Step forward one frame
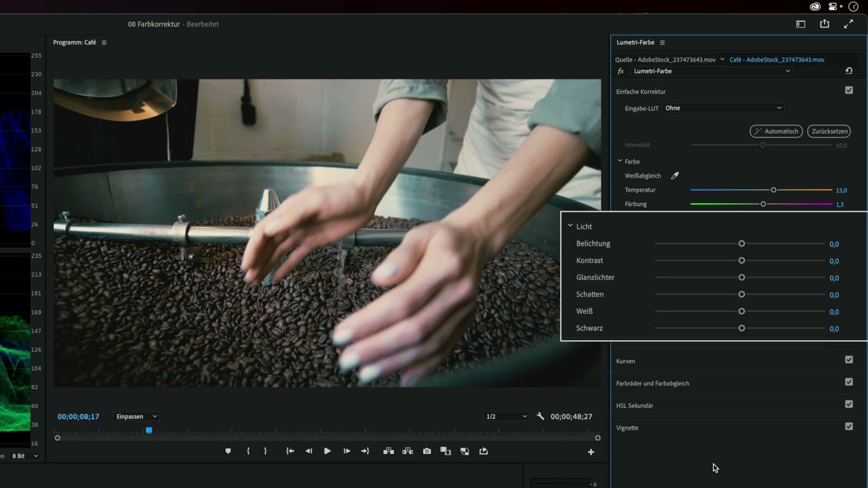 click(347, 451)
